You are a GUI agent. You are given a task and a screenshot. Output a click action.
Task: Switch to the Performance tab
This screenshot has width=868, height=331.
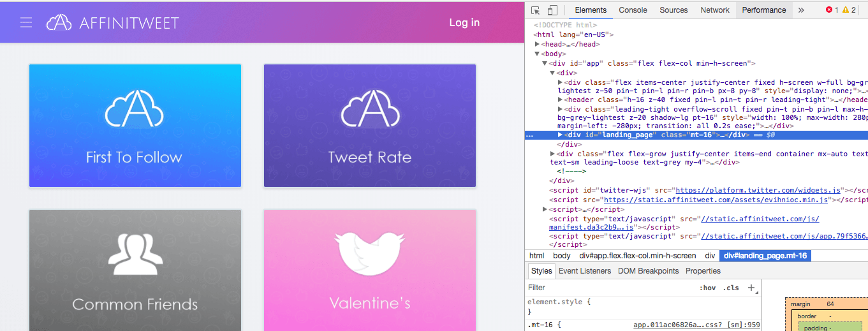(763, 10)
